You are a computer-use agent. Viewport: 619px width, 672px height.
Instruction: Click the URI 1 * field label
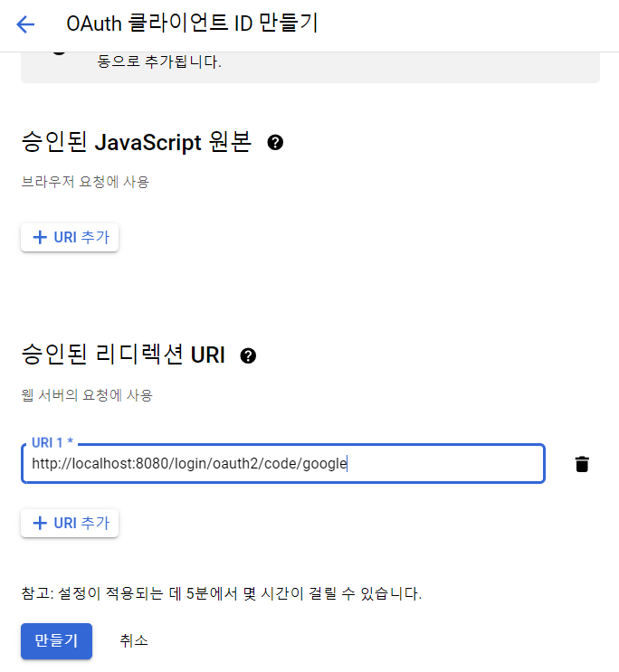[52, 442]
